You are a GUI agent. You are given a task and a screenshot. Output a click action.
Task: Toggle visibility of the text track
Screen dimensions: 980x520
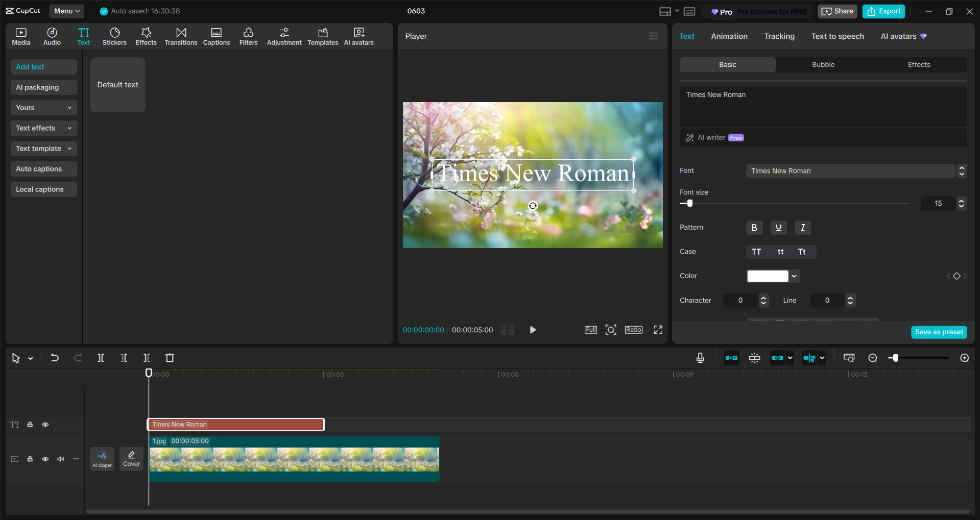tap(45, 424)
